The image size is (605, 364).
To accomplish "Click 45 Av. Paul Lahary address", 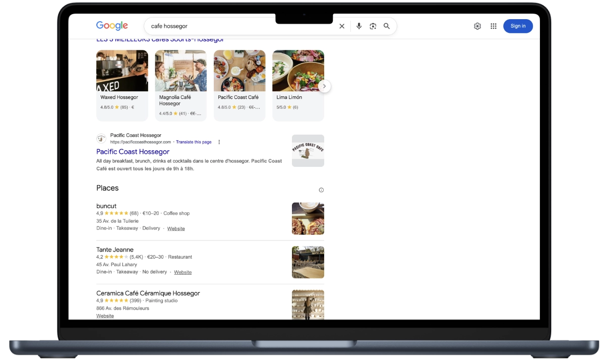I will pos(116,265).
